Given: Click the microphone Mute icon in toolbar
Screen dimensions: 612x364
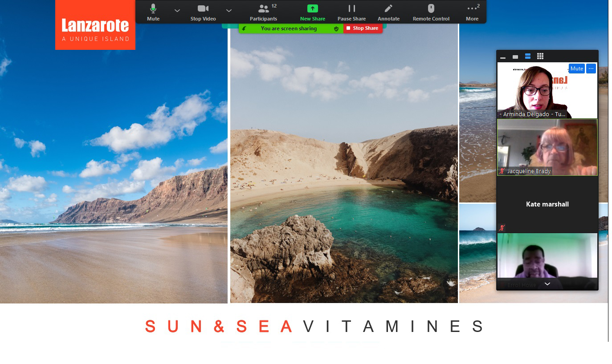Looking at the screenshot, I should [153, 9].
